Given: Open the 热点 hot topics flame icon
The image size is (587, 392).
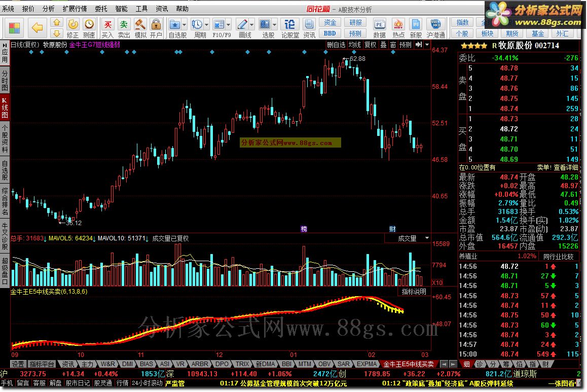Looking at the screenshot, I should coord(398,25).
